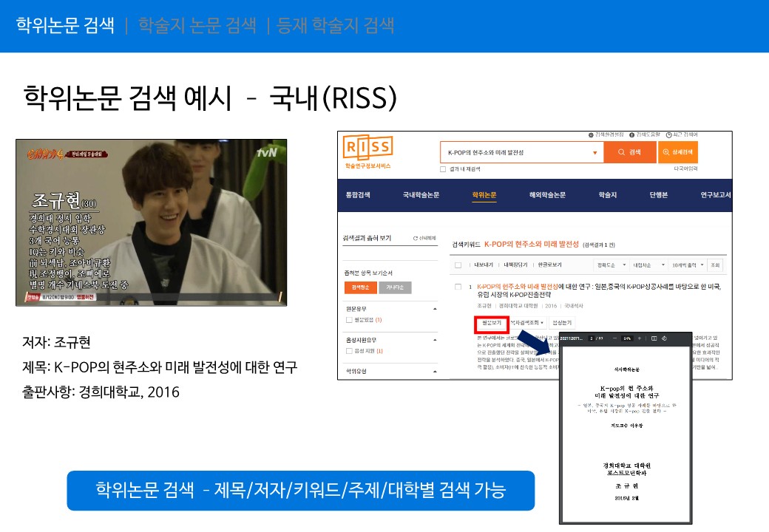Select 연구보고서 tab
The image size is (769, 532).
click(x=716, y=195)
